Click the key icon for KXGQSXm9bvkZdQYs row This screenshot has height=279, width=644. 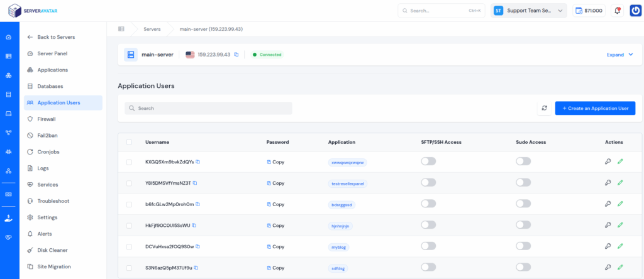(x=608, y=161)
